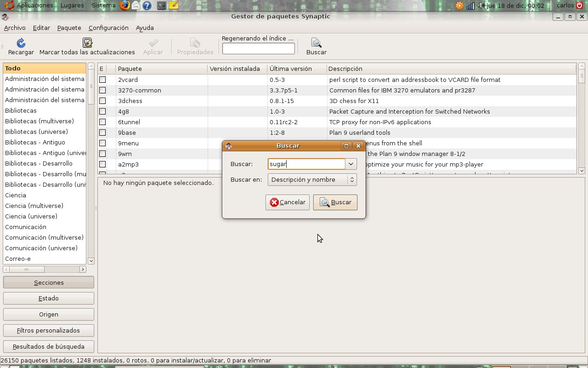This screenshot has width=588, height=368.
Task: Open the Archivo menu
Action: click(15, 28)
